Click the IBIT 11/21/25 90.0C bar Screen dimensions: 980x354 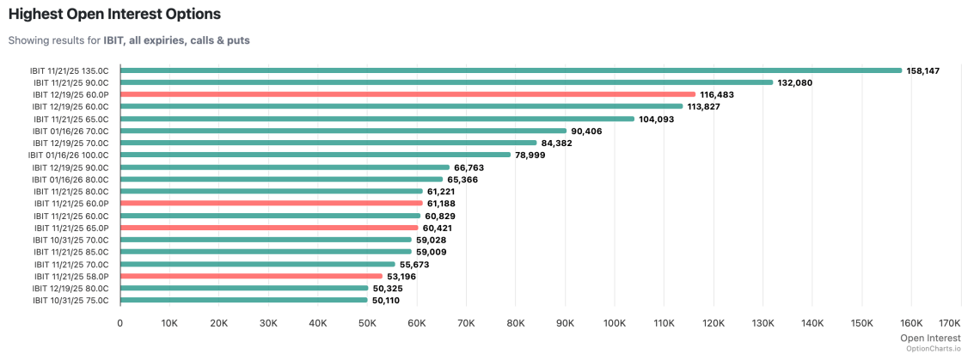[x=446, y=82]
